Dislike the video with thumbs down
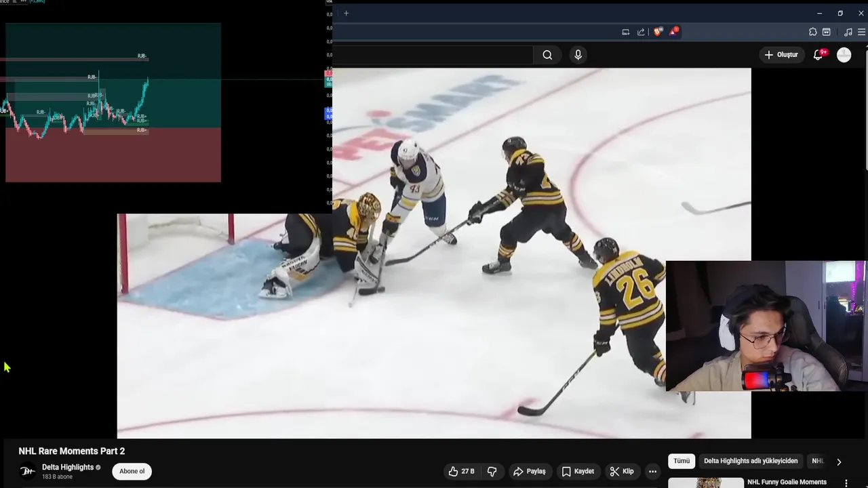 click(x=492, y=471)
